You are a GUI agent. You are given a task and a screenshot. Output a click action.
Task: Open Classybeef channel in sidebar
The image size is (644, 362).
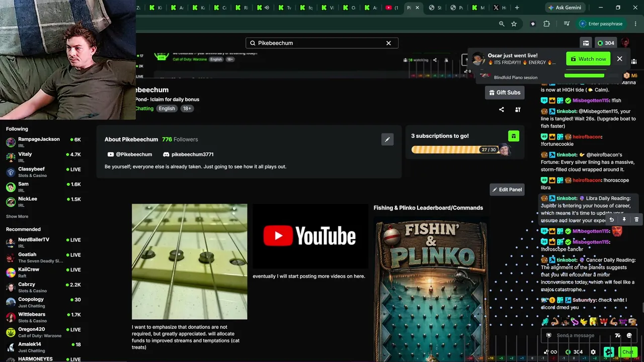click(x=43, y=172)
